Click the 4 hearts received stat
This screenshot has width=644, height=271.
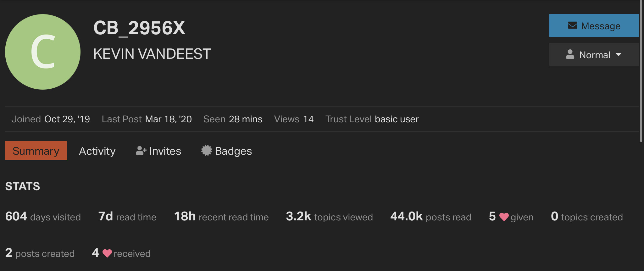pyautogui.click(x=121, y=253)
